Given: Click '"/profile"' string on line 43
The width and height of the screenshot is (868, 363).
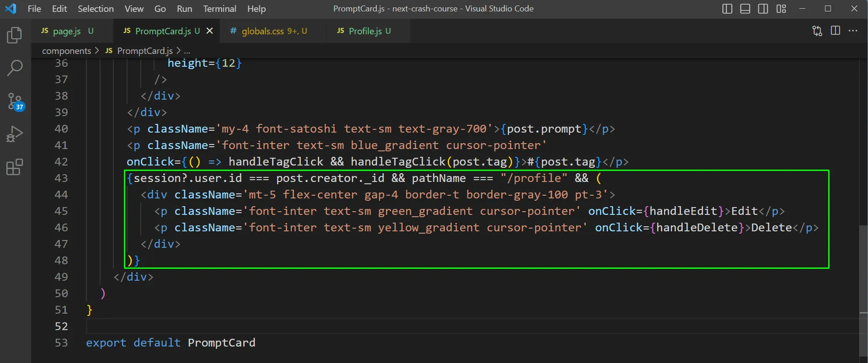Looking at the screenshot, I should coord(534,178).
